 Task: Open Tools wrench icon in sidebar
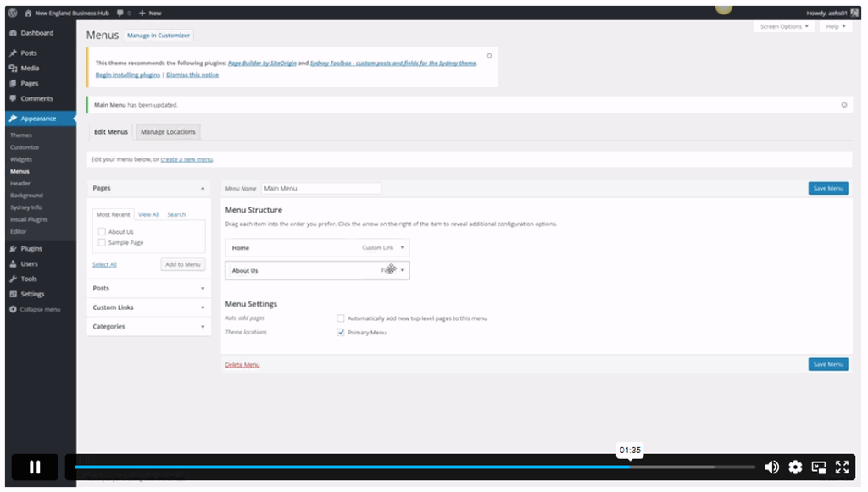(x=14, y=279)
